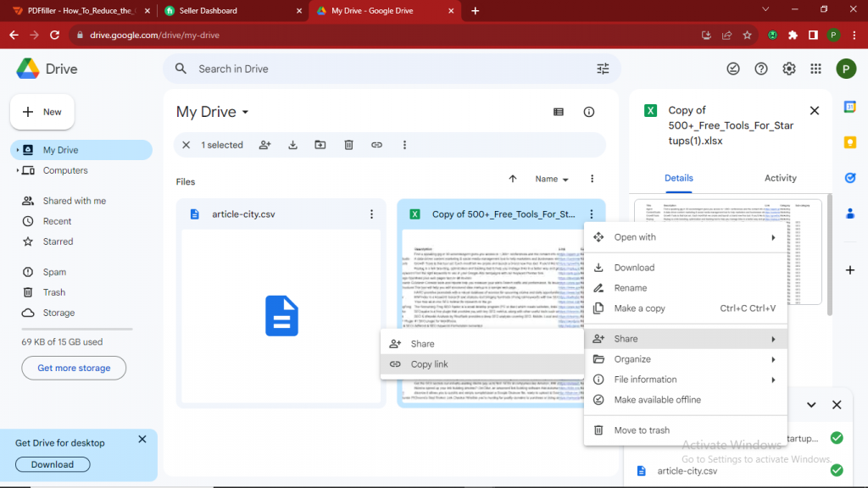Reverse sort order with the ascending arrow
Screen dimensions: 868x488
[x=513, y=179]
